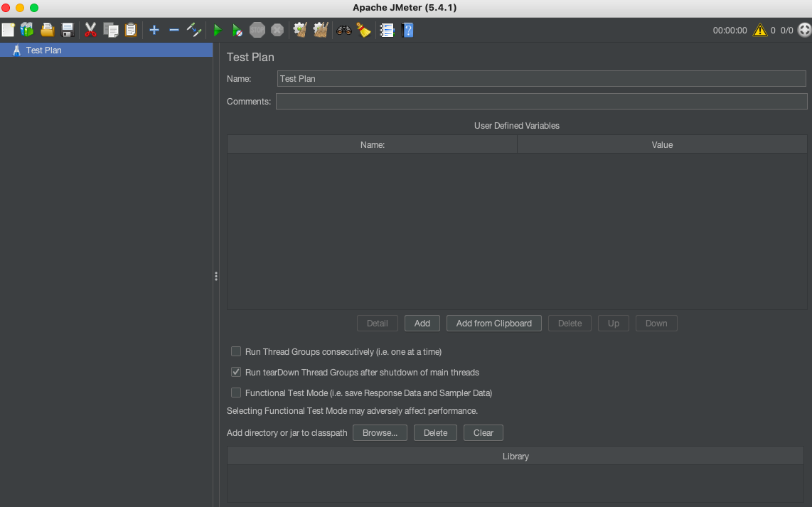Collapse all nodes with the minus icon
Viewport: 812px width, 507px height.
174,30
